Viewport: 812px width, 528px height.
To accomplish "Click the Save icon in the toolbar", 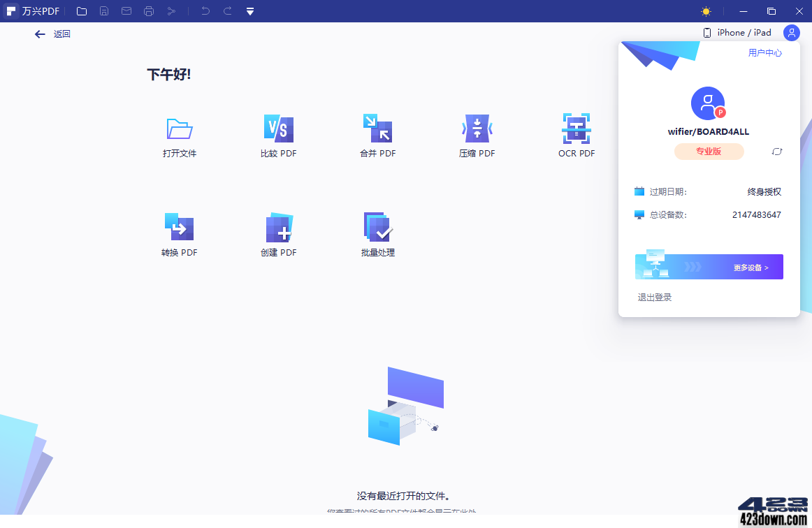I will click(104, 11).
